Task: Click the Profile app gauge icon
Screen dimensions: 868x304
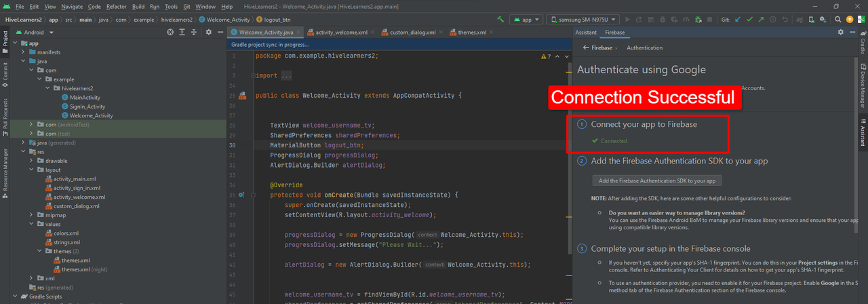Action: pyautogui.click(x=686, y=20)
